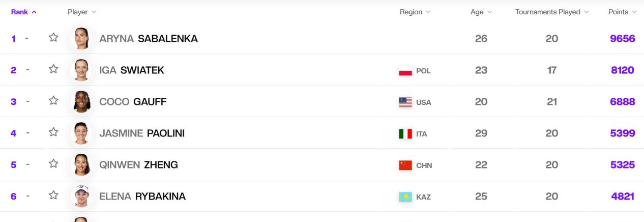Click the China flag icon
This screenshot has width=644, height=222.
coord(405,165)
